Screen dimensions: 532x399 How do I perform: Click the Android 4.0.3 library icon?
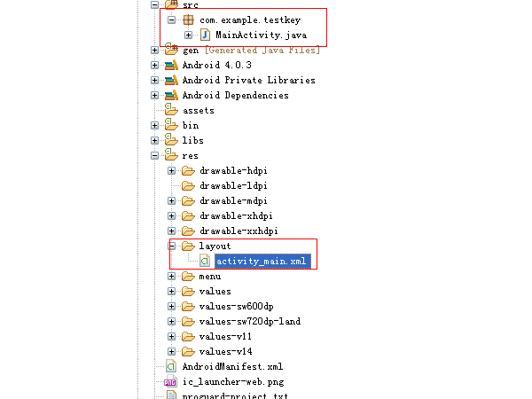click(172, 65)
